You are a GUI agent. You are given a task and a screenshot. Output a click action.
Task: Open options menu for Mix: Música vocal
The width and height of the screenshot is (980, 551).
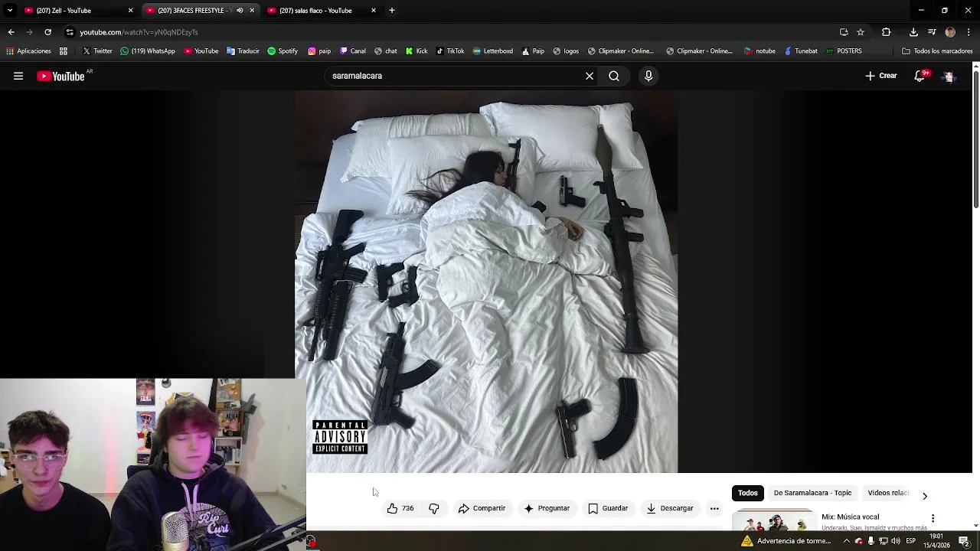coord(933,518)
